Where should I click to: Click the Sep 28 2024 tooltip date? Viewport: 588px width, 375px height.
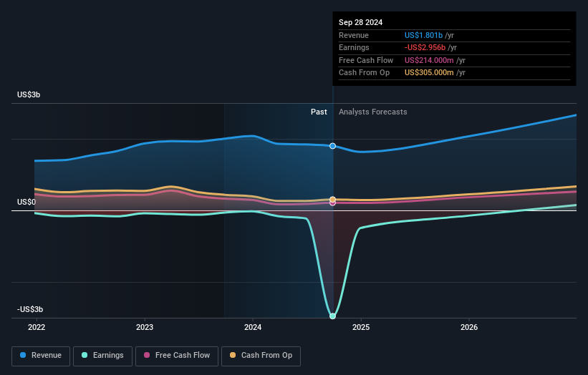360,22
